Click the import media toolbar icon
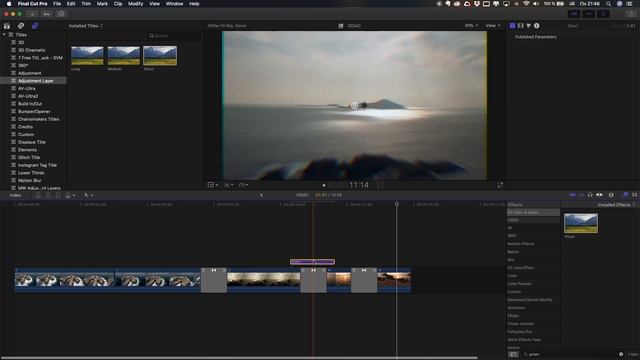 tap(32, 14)
